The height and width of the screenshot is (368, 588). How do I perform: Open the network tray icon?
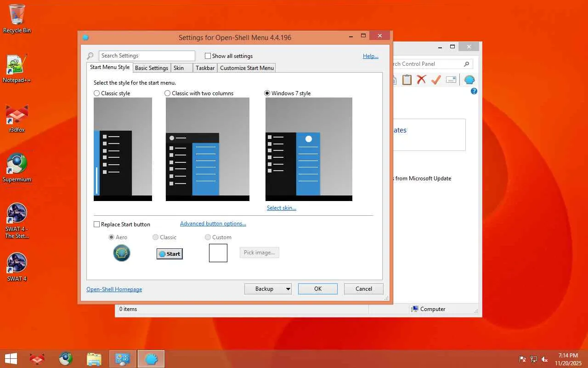(534, 359)
